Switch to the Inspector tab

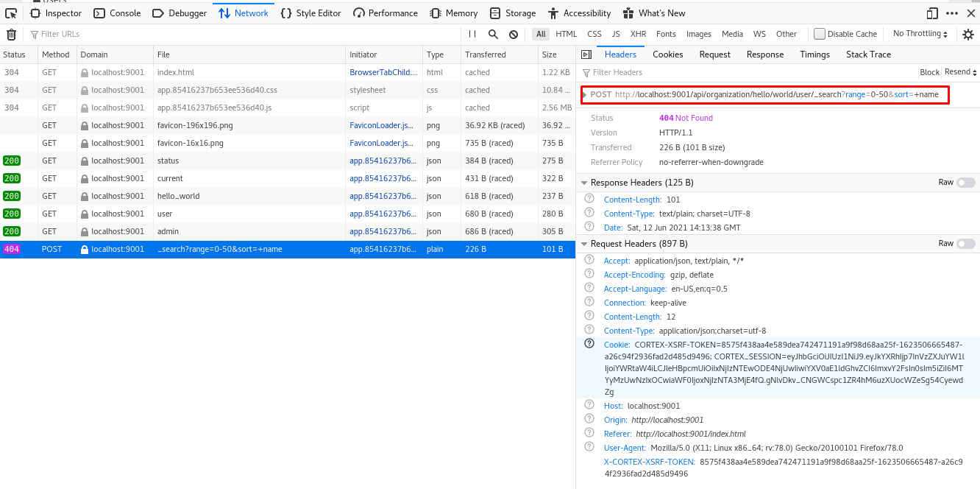pos(57,13)
